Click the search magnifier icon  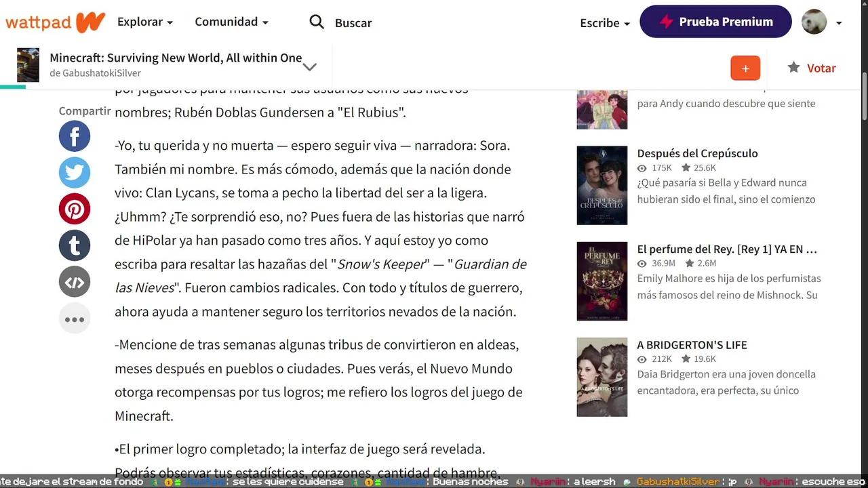coord(317,22)
